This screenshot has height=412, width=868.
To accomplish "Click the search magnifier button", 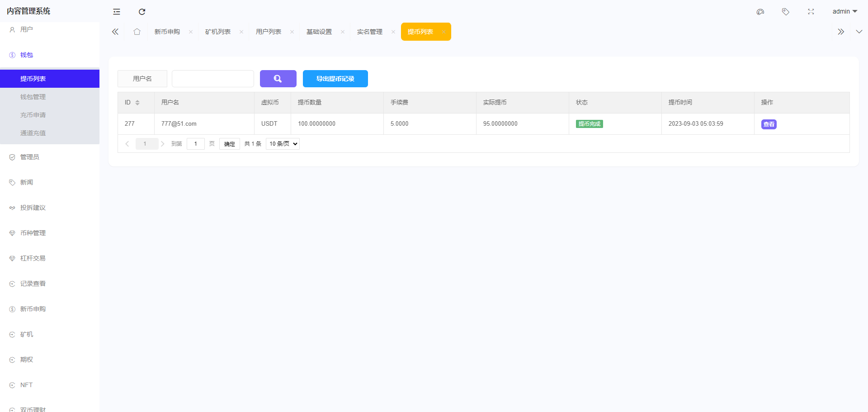I will (x=278, y=78).
